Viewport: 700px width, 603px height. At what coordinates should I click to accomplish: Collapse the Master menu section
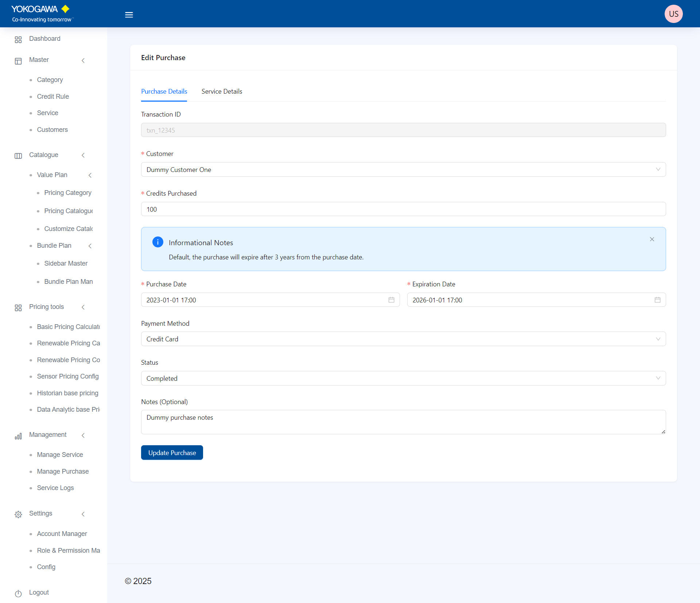coord(83,60)
